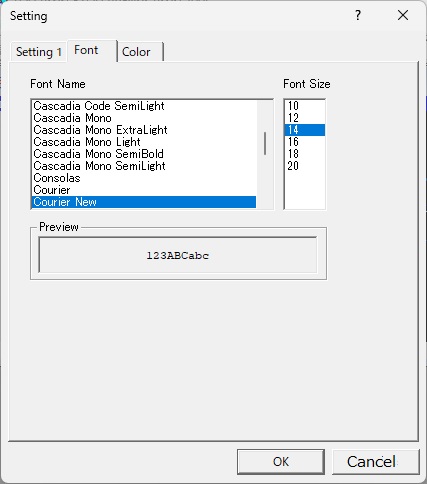Select the Courier font entry
427x484 pixels.
144,190
